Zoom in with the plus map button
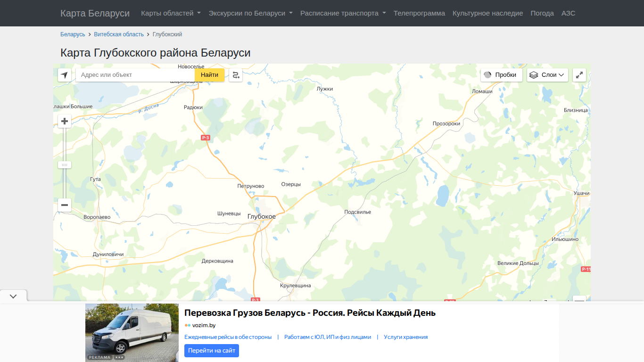Image resolution: width=644 pixels, height=362 pixels. coord(65,121)
